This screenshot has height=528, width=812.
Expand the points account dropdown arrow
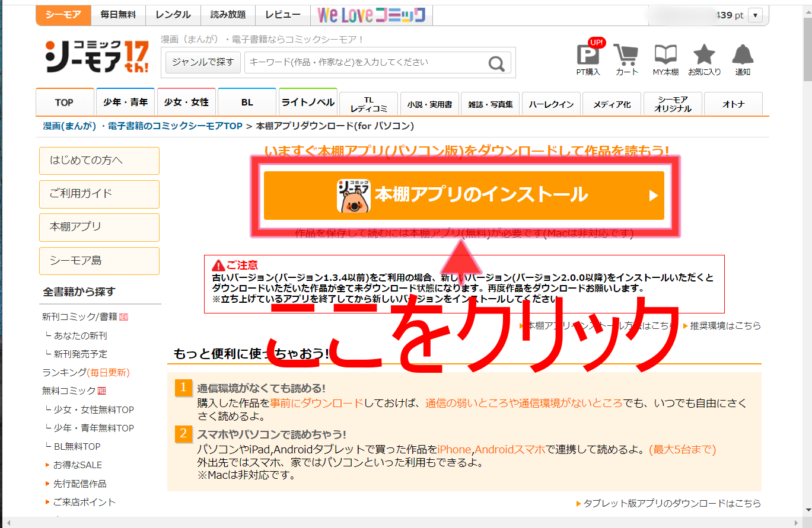coord(756,15)
